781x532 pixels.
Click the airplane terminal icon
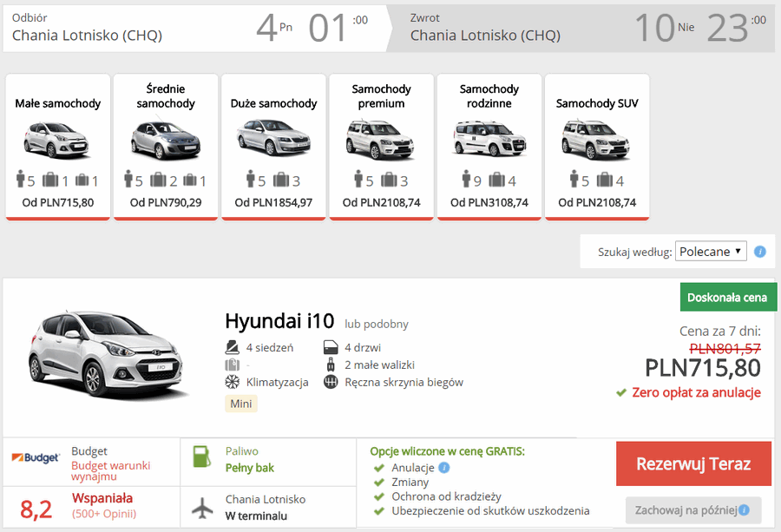tap(201, 508)
